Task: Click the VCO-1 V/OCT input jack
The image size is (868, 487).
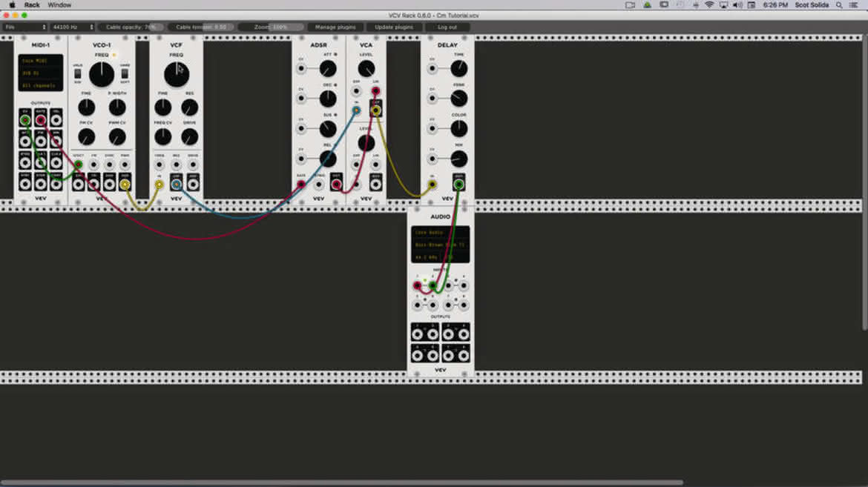Action: pyautogui.click(x=79, y=165)
